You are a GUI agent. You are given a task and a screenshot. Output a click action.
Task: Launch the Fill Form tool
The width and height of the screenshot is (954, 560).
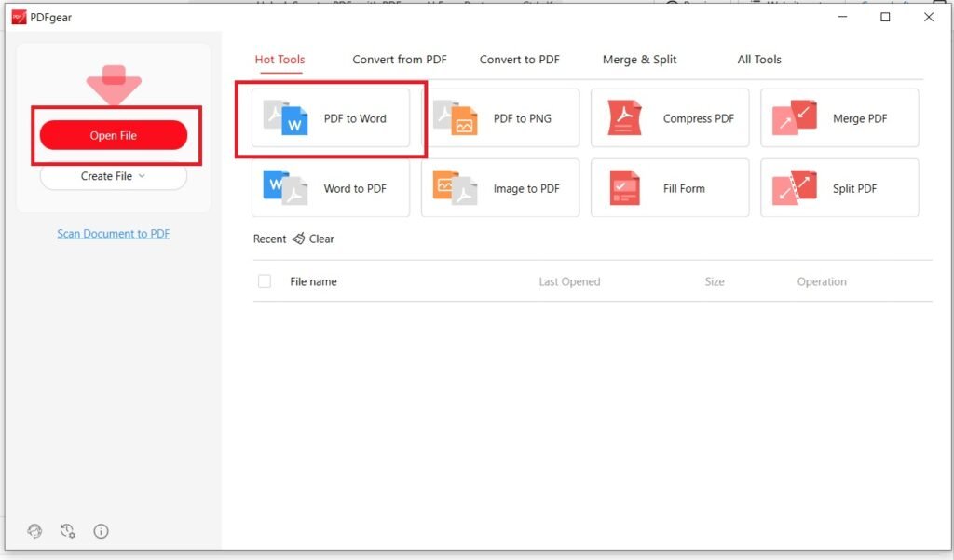coord(669,187)
